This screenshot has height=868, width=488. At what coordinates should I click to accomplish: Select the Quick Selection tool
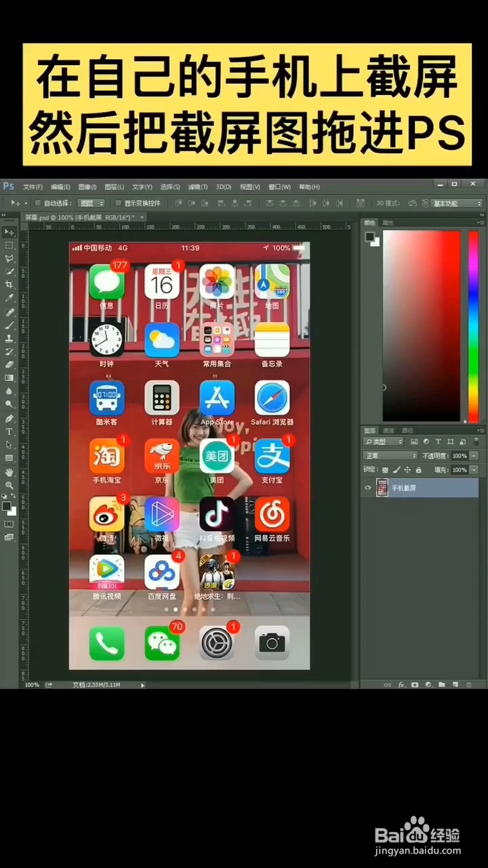tap(9, 272)
